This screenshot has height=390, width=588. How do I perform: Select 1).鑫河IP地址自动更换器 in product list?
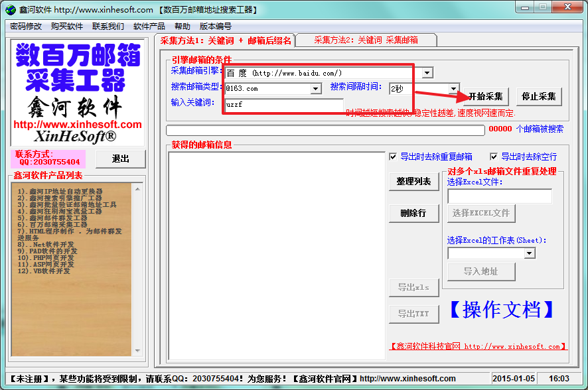[60, 192]
